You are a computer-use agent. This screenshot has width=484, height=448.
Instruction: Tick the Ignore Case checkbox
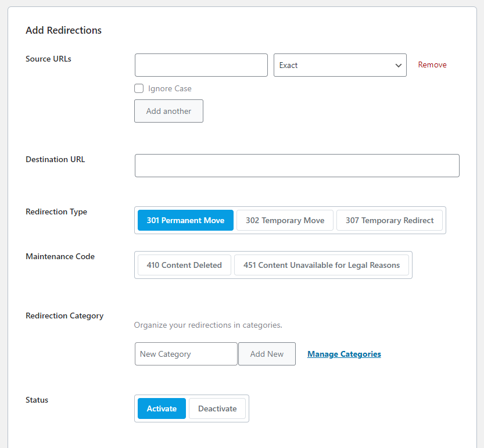pos(139,88)
